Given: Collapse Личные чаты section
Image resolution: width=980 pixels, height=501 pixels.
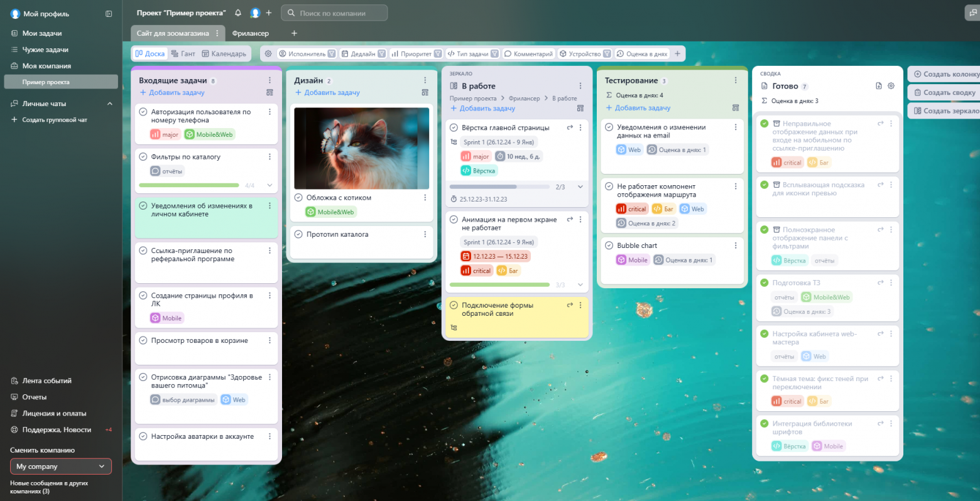Looking at the screenshot, I should [110, 104].
